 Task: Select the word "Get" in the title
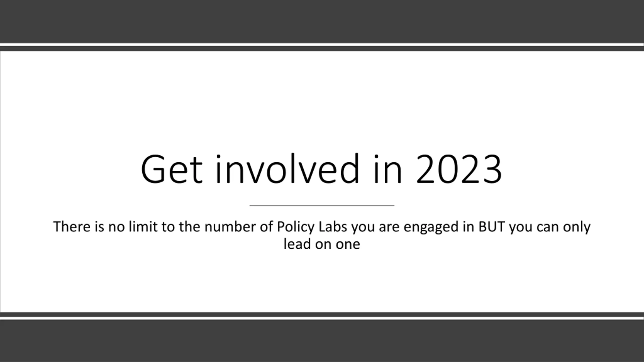172,169
